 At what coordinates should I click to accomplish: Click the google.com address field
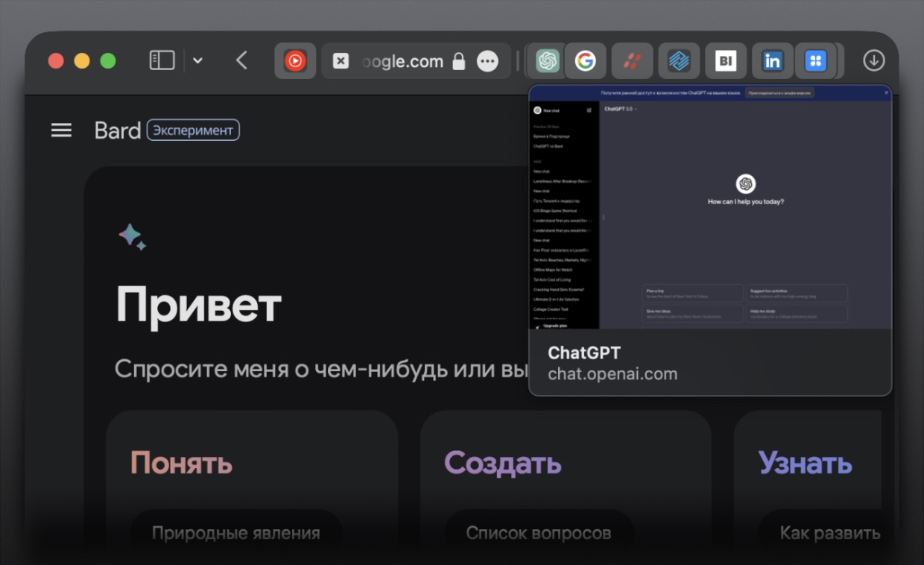pos(417,61)
